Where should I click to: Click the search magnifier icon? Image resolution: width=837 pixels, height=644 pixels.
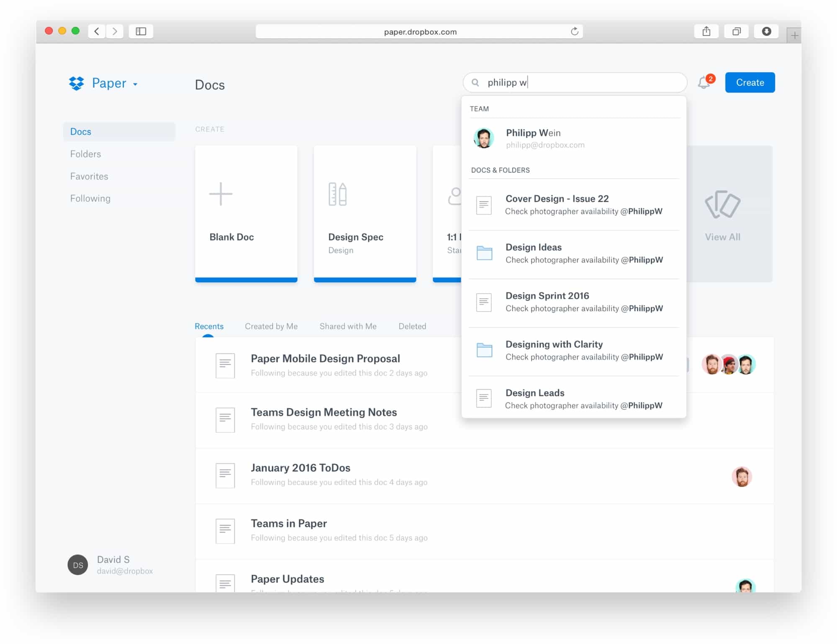coord(475,82)
